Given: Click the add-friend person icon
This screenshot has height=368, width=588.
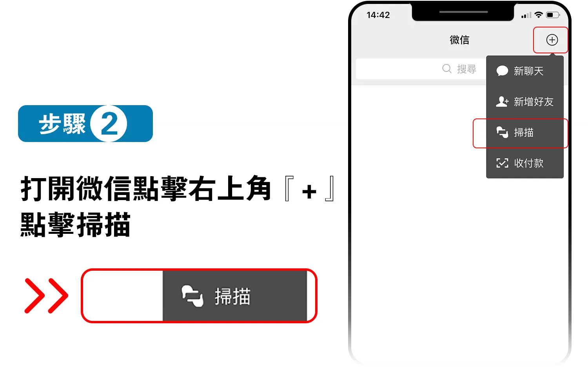Looking at the screenshot, I should pos(502,102).
